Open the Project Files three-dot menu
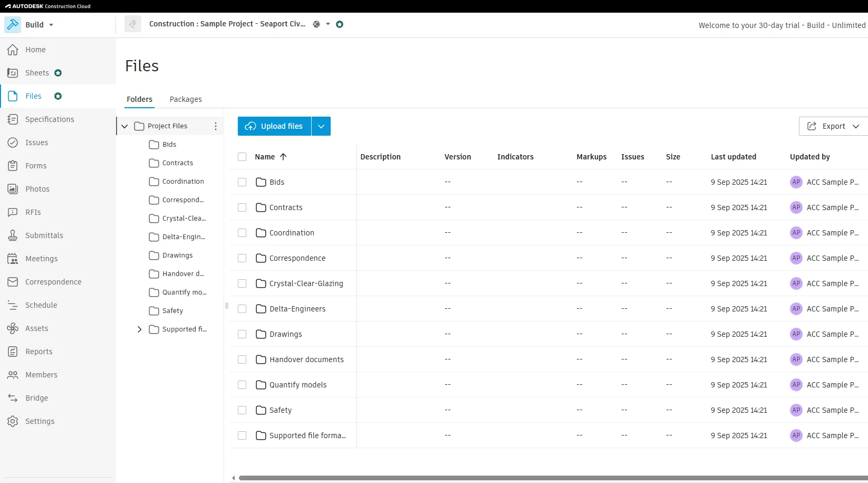Screen dimensions: 868x483 216,126
